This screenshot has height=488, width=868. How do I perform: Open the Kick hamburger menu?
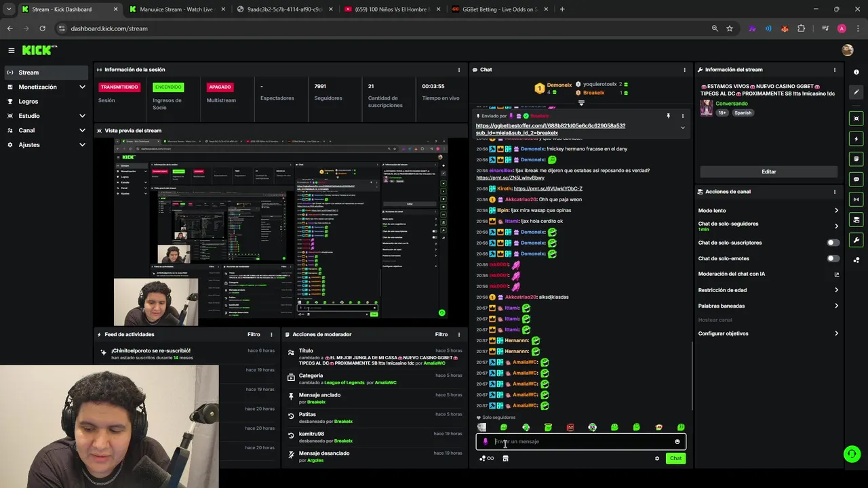11,50
